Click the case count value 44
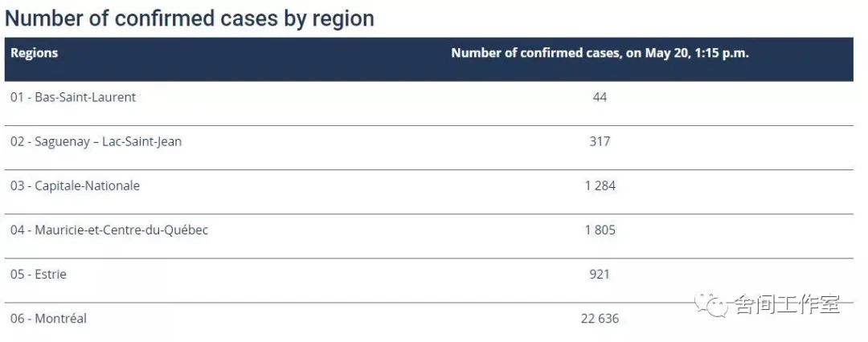 [600, 97]
